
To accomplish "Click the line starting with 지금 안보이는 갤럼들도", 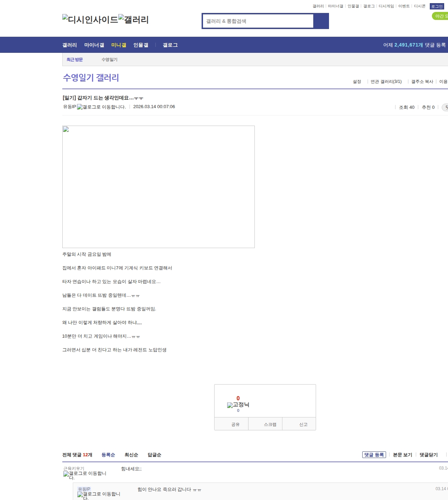I will tap(109, 309).
